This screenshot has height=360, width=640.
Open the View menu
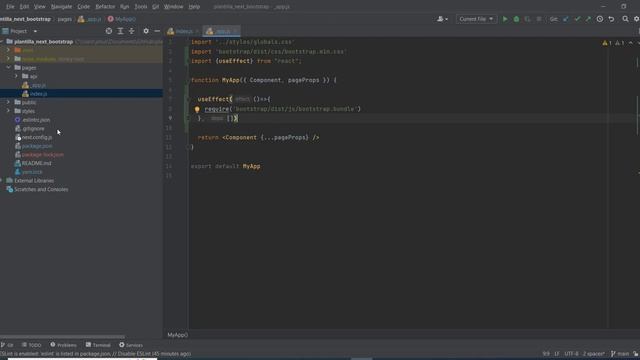[40, 7]
